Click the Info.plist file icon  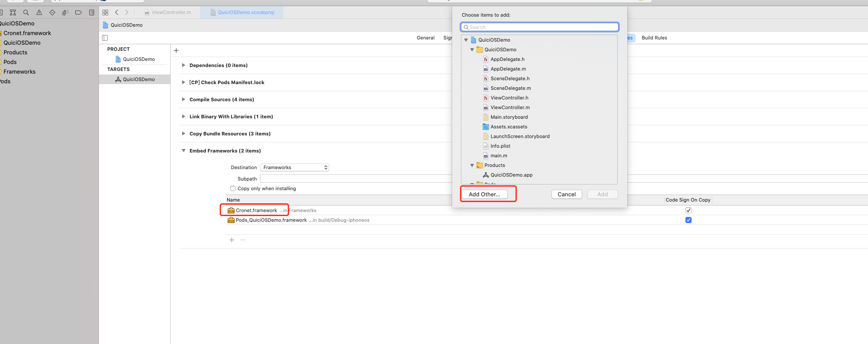(x=485, y=146)
